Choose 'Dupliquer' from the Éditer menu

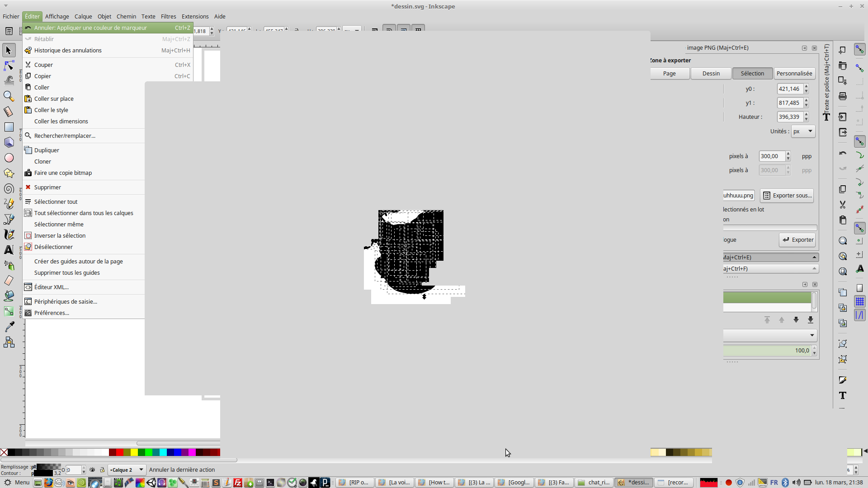(47, 150)
